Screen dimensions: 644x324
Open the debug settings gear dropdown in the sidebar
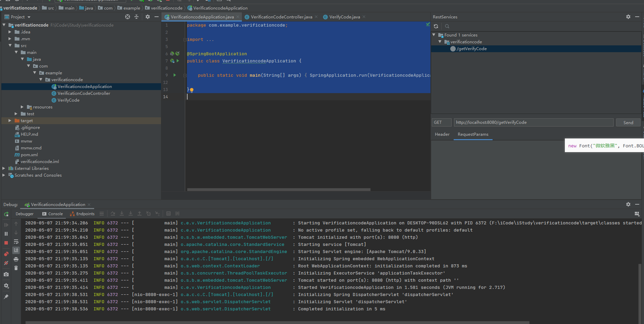point(6,286)
